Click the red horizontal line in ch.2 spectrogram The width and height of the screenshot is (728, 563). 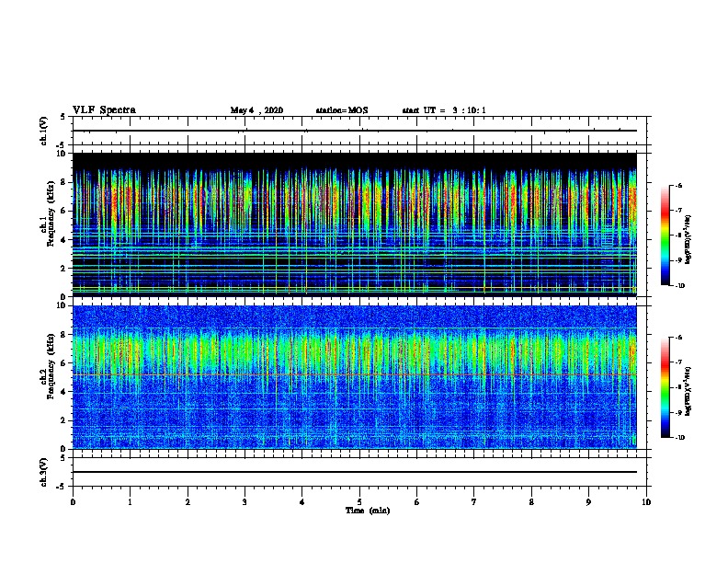tap(355, 374)
